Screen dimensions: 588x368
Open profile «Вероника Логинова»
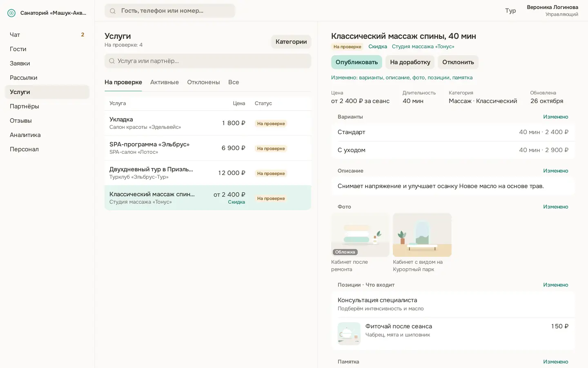point(552,11)
